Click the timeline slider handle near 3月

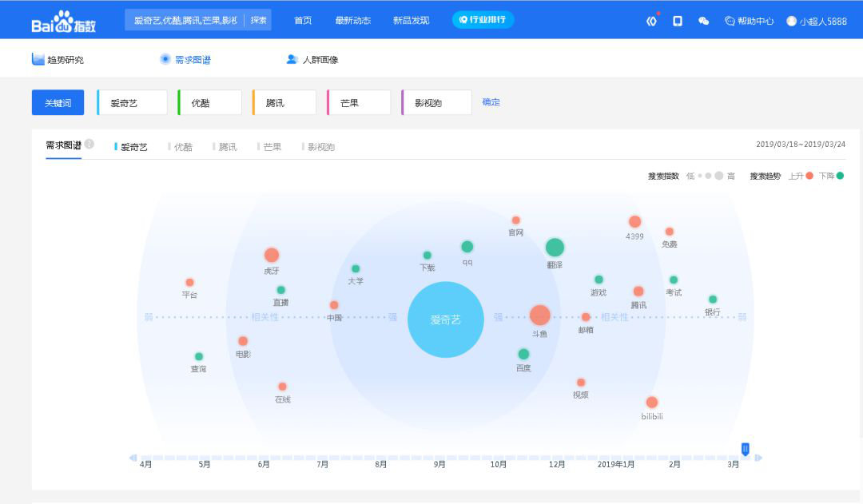point(746,450)
